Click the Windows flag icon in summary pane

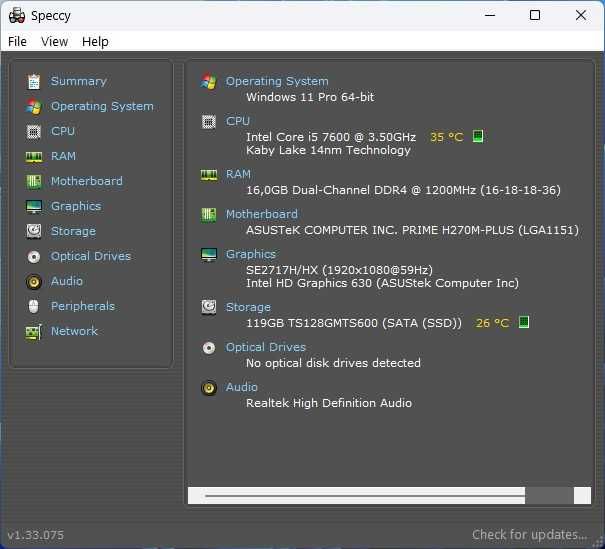tap(209, 81)
